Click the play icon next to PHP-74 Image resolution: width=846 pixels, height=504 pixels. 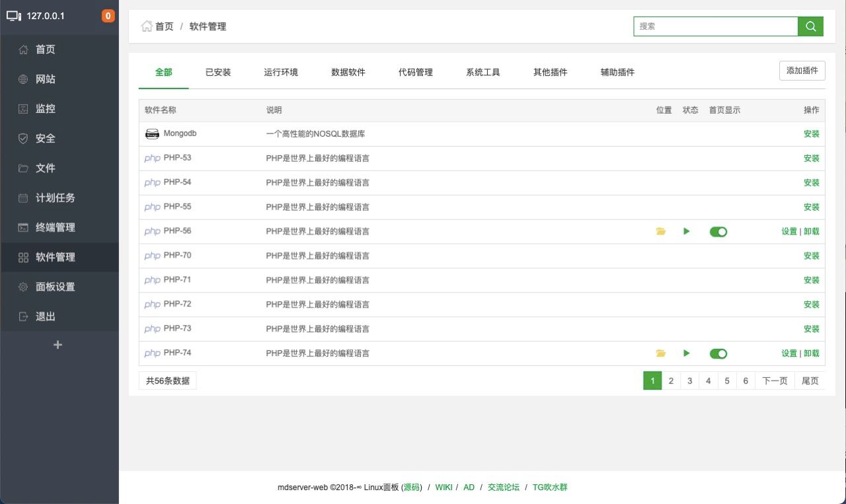[686, 353]
